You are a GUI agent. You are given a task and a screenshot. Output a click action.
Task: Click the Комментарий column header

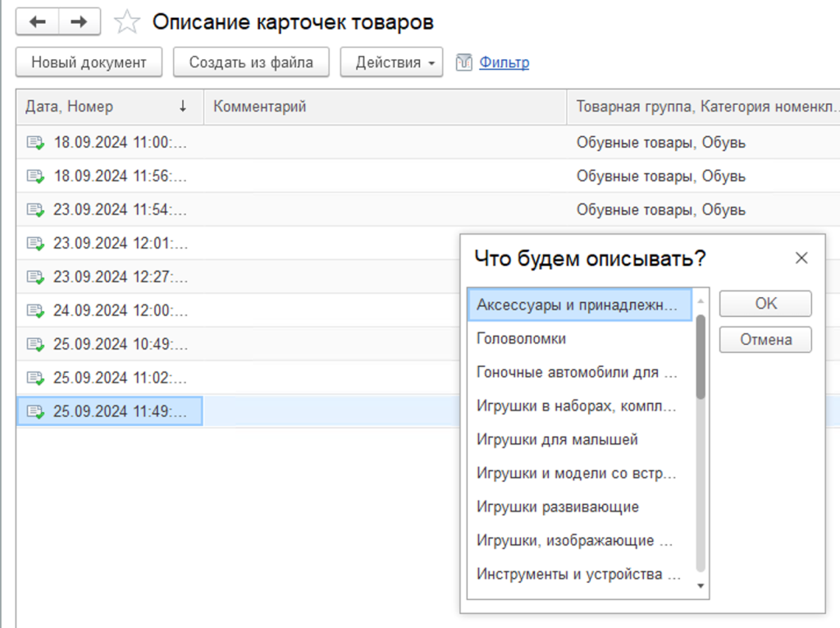tap(259, 107)
